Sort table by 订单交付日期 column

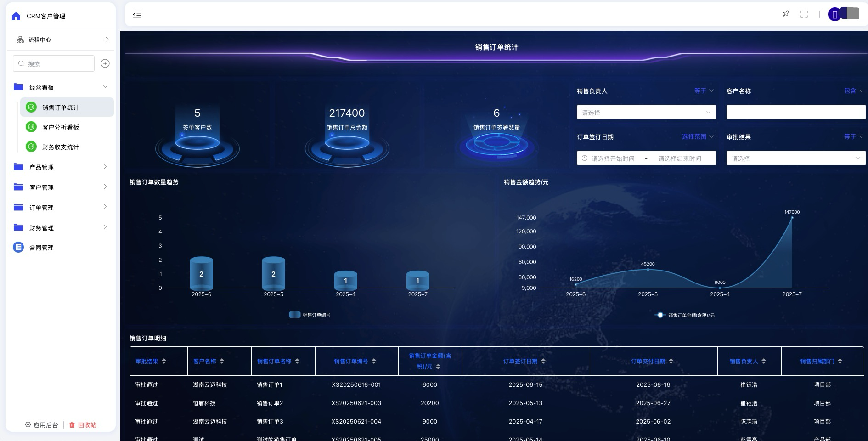pyautogui.click(x=671, y=361)
